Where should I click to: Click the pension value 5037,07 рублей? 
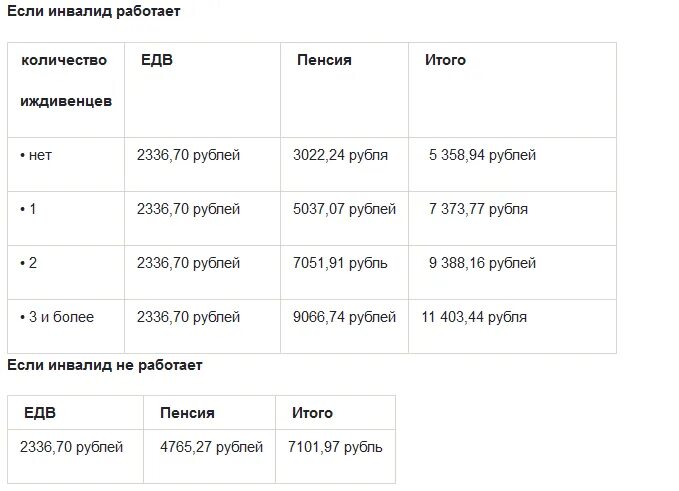[344, 209]
